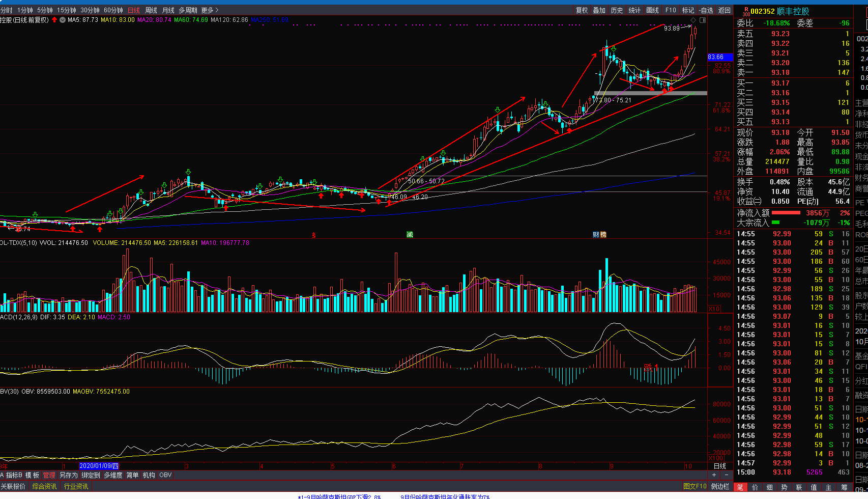Viewport: 868px width, 499px height.
Task: Select the 30分钟 period tab
Action: pos(90,10)
